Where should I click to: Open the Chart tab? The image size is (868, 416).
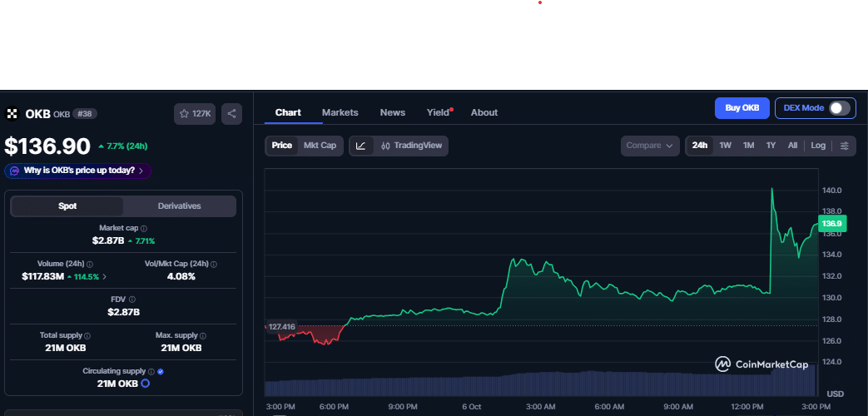tap(288, 112)
